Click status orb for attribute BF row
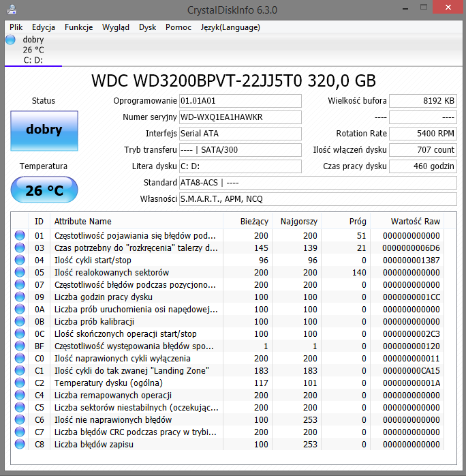466x476 pixels. click(x=20, y=346)
